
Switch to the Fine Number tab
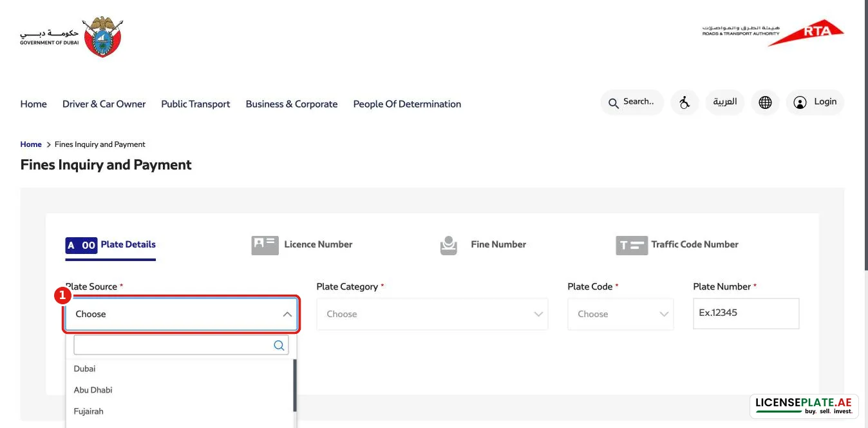[x=483, y=245]
